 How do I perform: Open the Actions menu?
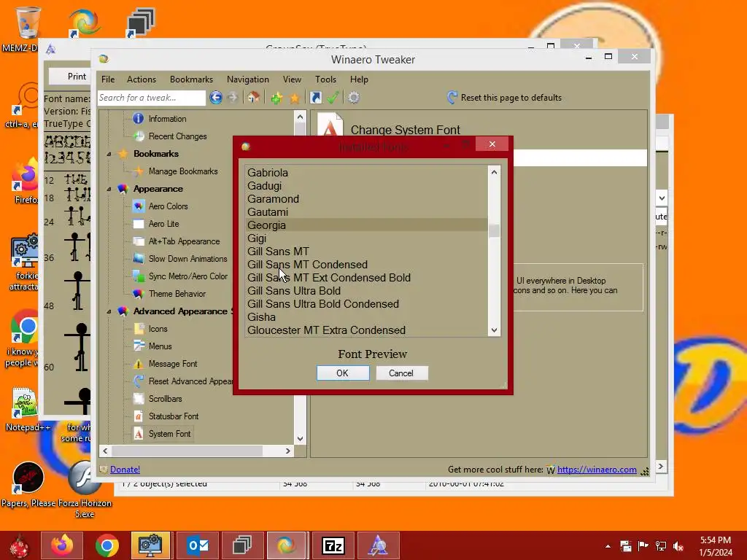point(141,79)
